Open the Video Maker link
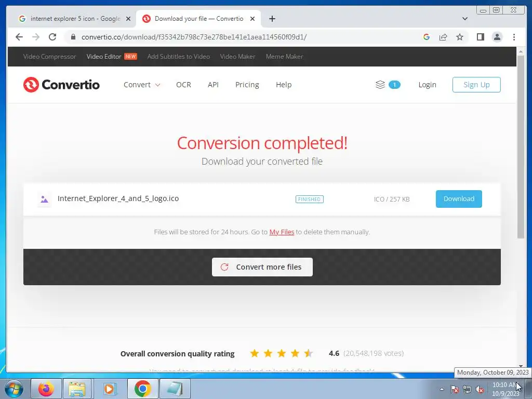 237,57
